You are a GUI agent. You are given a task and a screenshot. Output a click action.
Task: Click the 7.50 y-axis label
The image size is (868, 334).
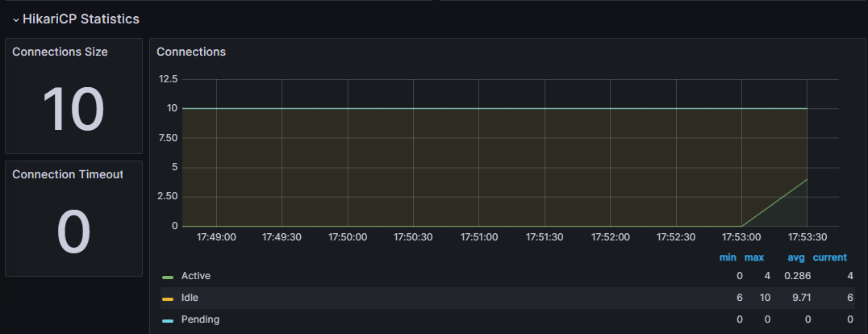167,138
